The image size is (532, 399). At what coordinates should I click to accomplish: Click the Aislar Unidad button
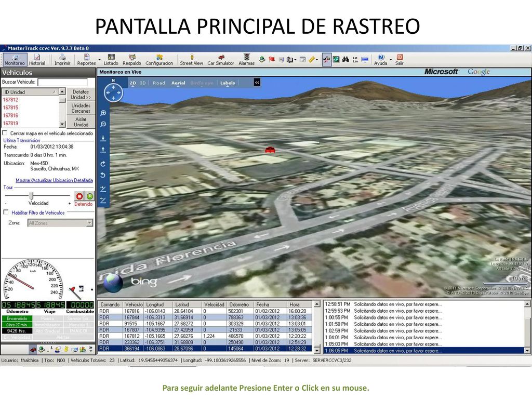pos(81,122)
